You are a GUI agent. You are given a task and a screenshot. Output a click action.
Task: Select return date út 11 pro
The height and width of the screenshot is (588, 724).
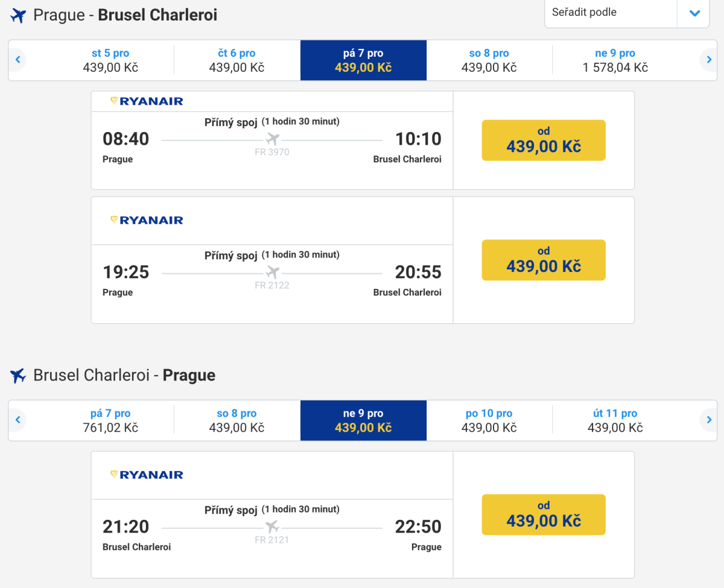pyautogui.click(x=615, y=420)
